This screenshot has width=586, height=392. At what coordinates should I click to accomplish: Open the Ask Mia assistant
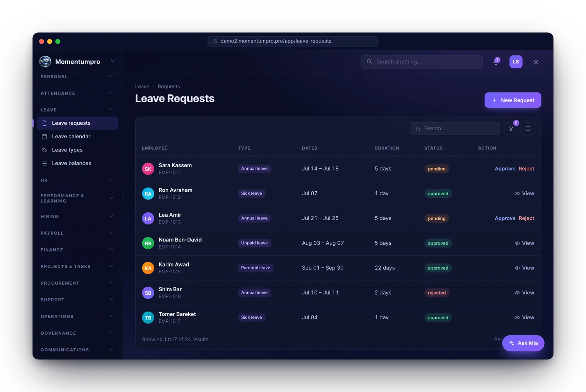pos(523,343)
